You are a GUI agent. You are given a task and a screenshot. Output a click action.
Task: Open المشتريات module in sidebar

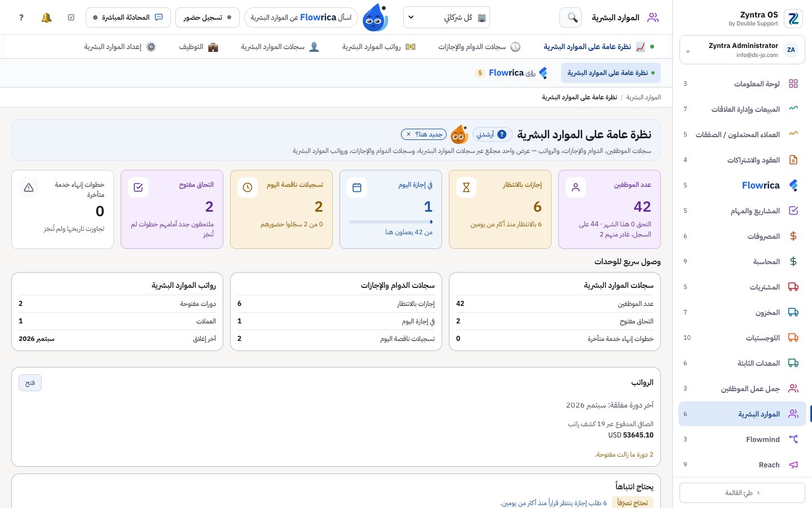(742, 287)
